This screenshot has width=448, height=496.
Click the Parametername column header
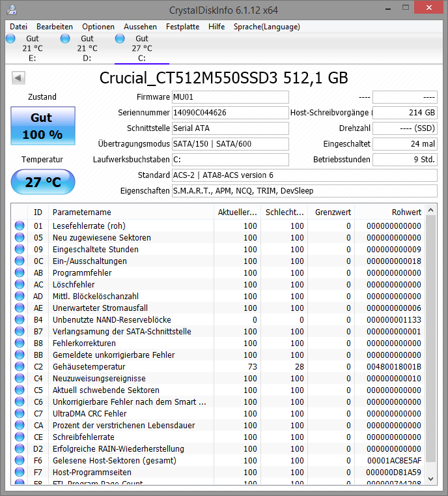(131, 212)
